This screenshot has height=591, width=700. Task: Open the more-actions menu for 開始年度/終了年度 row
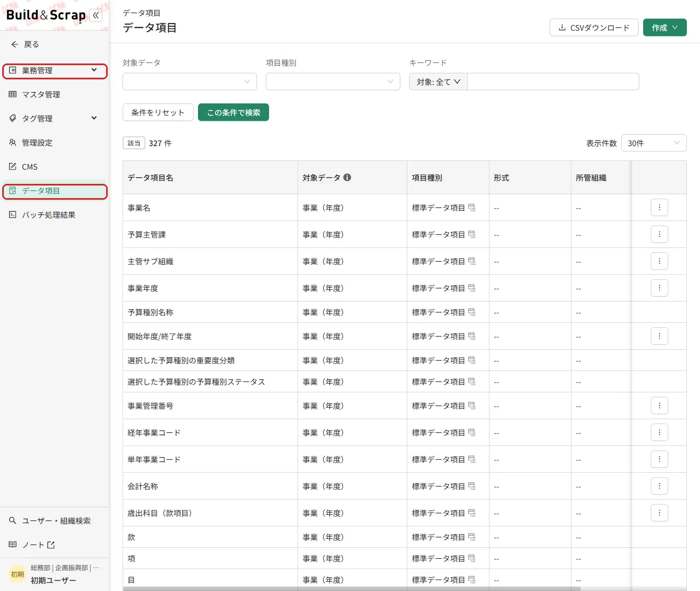pyautogui.click(x=660, y=336)
